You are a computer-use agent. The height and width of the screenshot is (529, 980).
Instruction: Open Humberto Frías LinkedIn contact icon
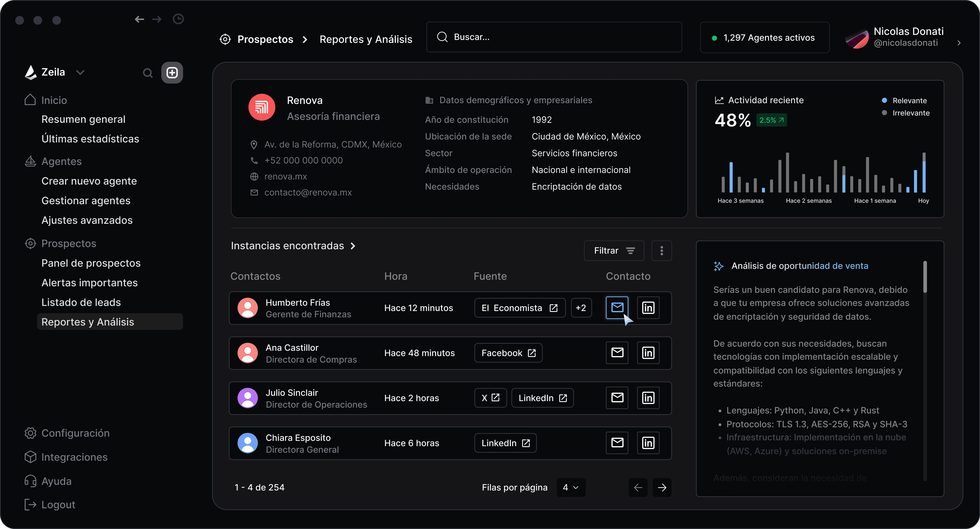pyautogui.click(x=648, y=308)
